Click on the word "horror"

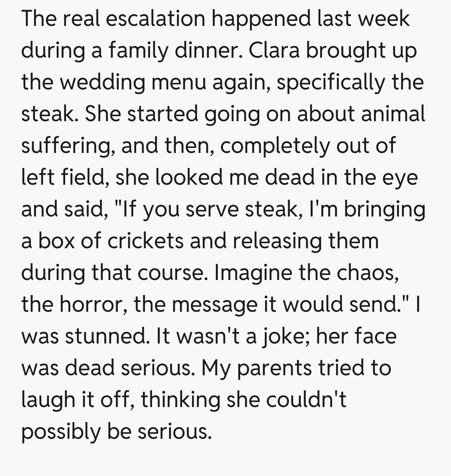click(x=94, y=305)
